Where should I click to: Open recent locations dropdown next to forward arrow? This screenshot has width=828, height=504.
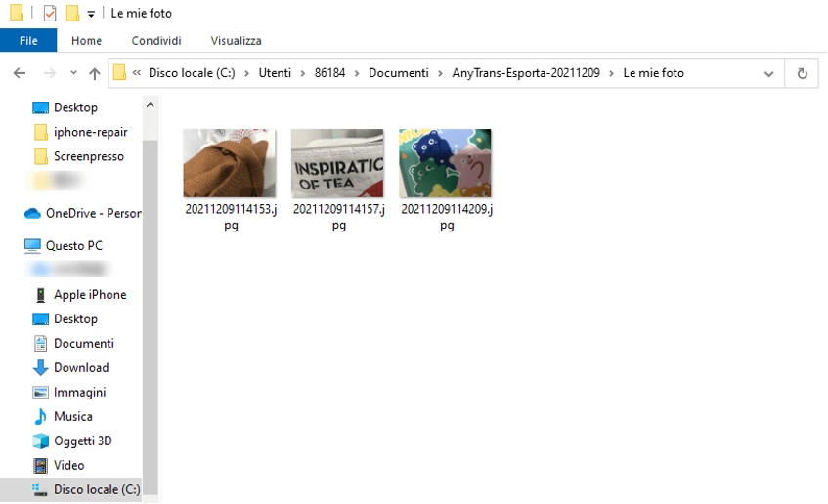(x=71, y=73)
